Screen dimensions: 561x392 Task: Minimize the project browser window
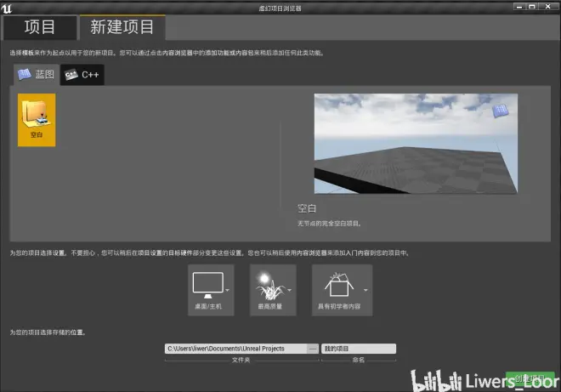519,7
